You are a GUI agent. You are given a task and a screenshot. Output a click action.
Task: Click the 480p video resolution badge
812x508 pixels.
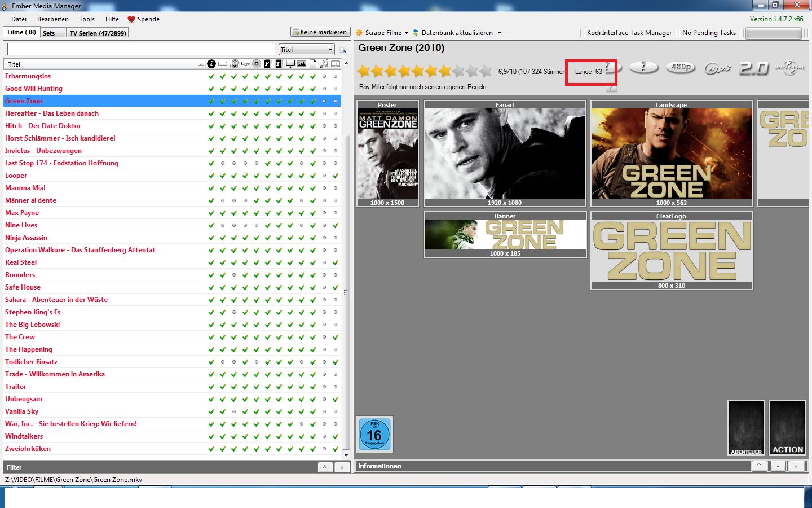click(681, 67)
